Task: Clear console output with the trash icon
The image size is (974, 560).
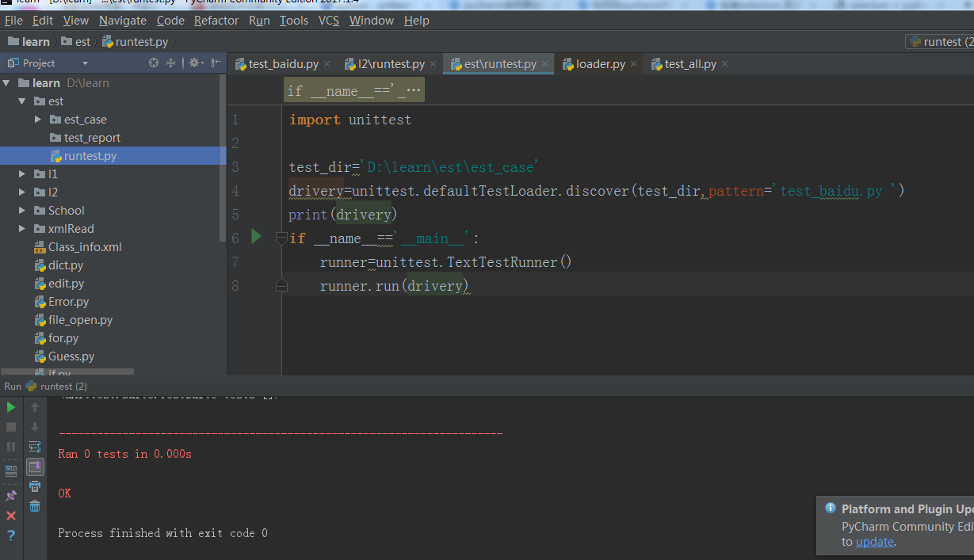Action: coord(35,505)
